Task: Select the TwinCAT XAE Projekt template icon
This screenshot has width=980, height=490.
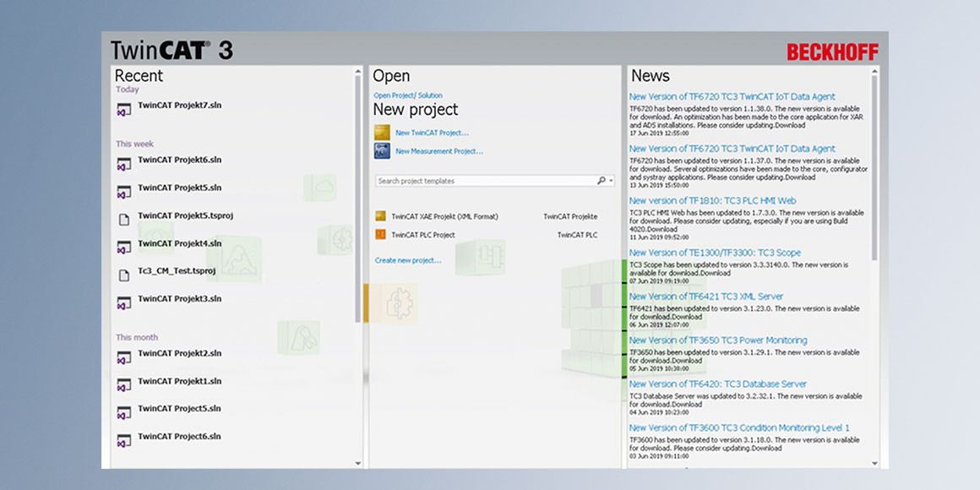Action: click(380, 216)
